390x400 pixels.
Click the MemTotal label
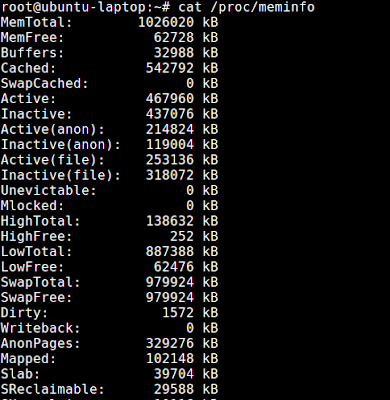[36, 22]
